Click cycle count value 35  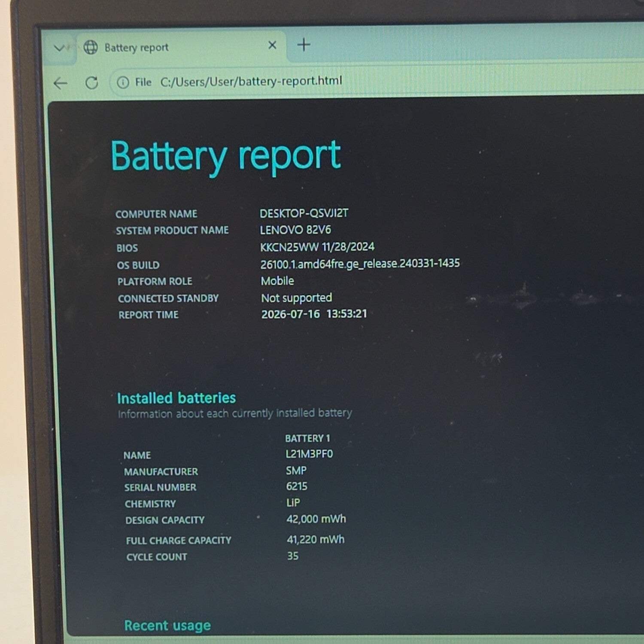[x=293, y=556]
